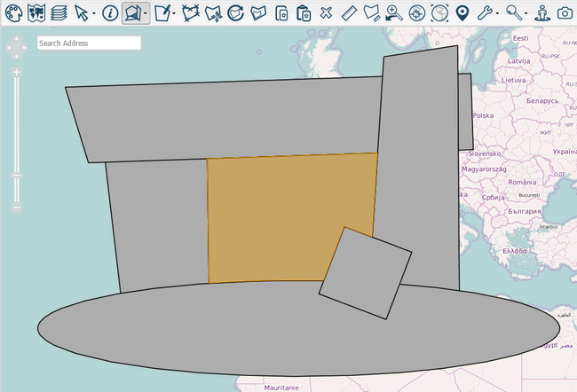Open the street view person tool
Viewport: 577px width, 392px height.
[543, 12]
